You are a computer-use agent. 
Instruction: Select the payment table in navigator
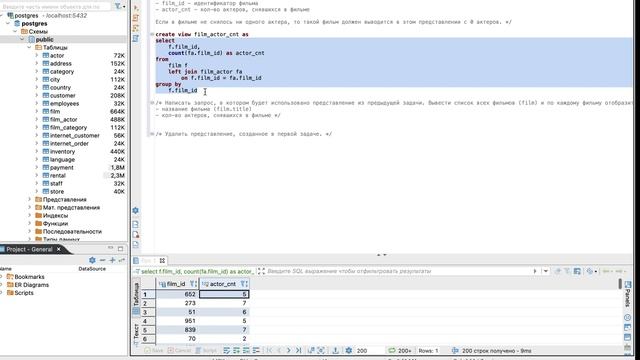click(62, 167)
